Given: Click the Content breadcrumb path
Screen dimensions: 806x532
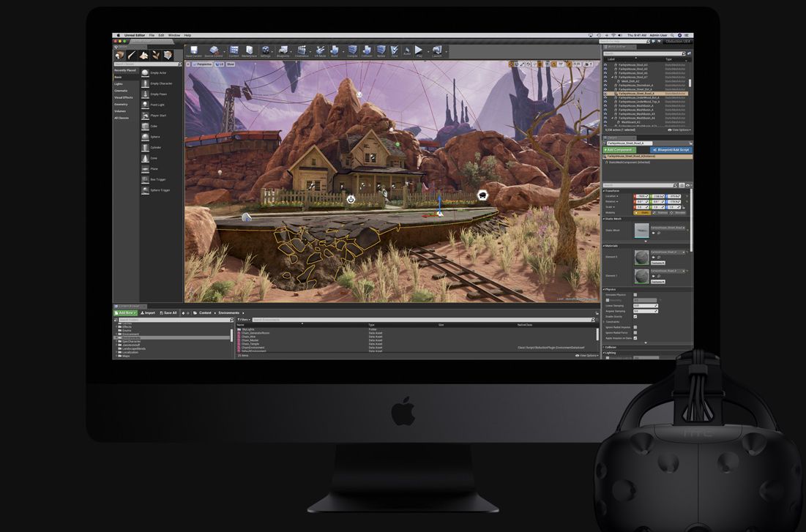Looking at the screenshot, I should tap(204, 312).
